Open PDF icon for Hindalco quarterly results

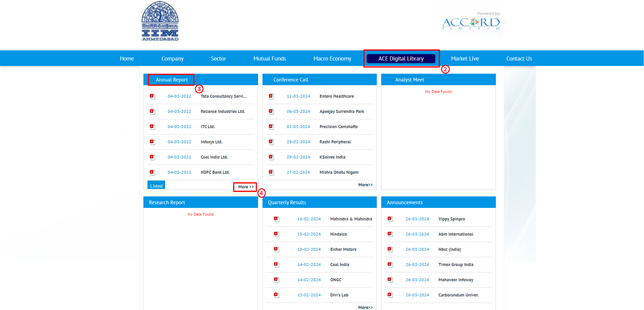[277, 234]
